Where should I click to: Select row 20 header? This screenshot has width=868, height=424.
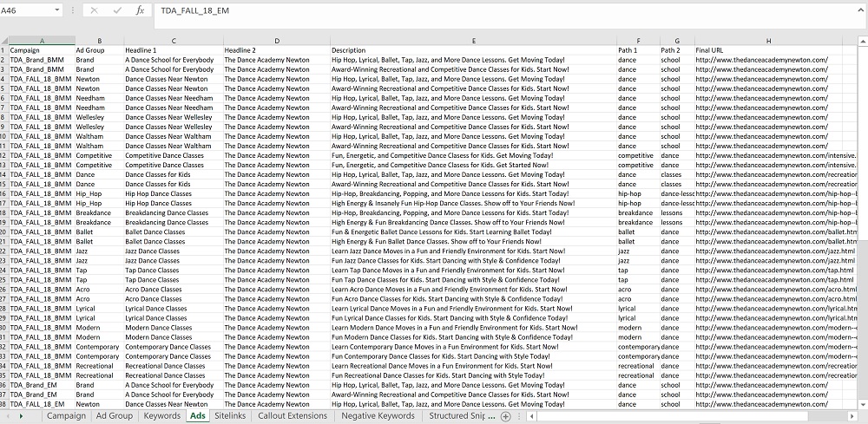(4, 232)
